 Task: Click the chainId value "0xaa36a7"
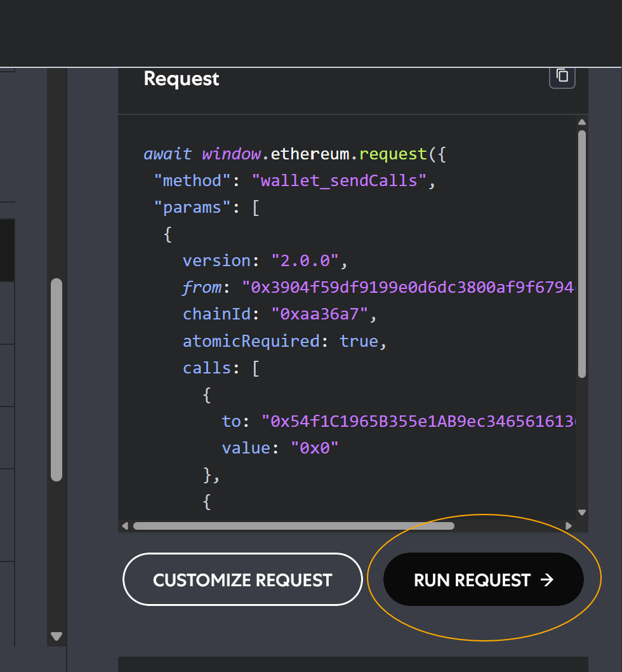click(x=319, y=314)
